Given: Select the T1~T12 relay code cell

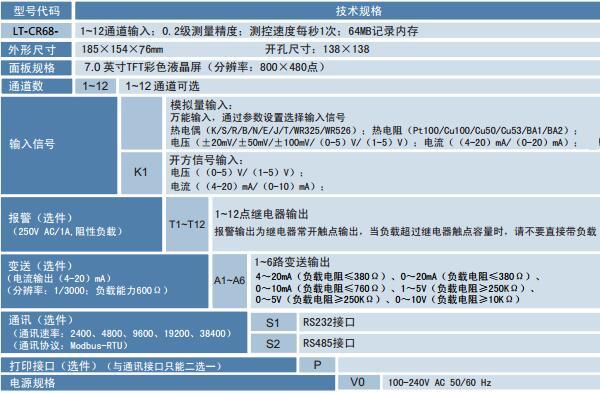Looking at the screenshot, I should click(x=187, y=224).
